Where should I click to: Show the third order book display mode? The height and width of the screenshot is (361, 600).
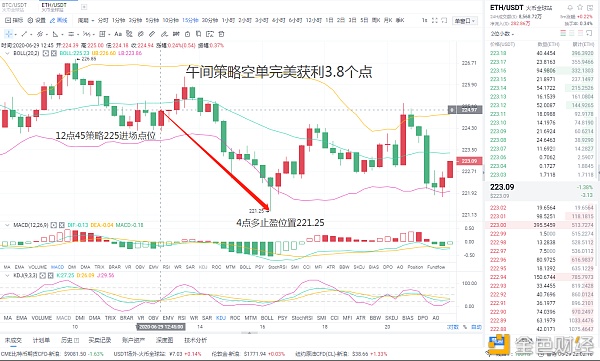[x=580, y=34]
